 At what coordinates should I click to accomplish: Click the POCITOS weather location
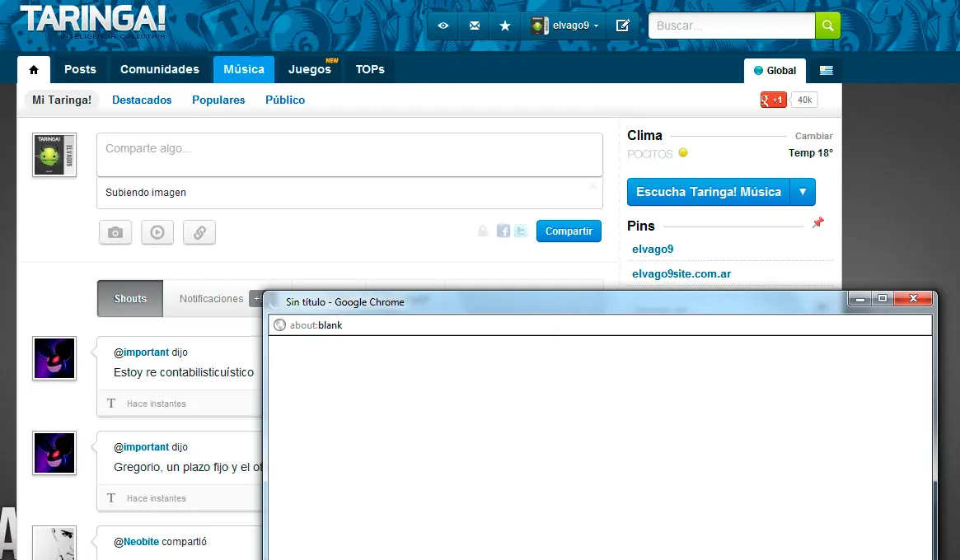[x=649, y=154]
